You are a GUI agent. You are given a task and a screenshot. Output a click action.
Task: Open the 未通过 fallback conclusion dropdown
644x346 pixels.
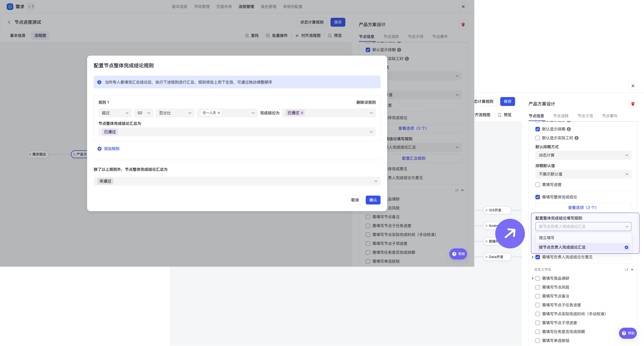[237, 181]
